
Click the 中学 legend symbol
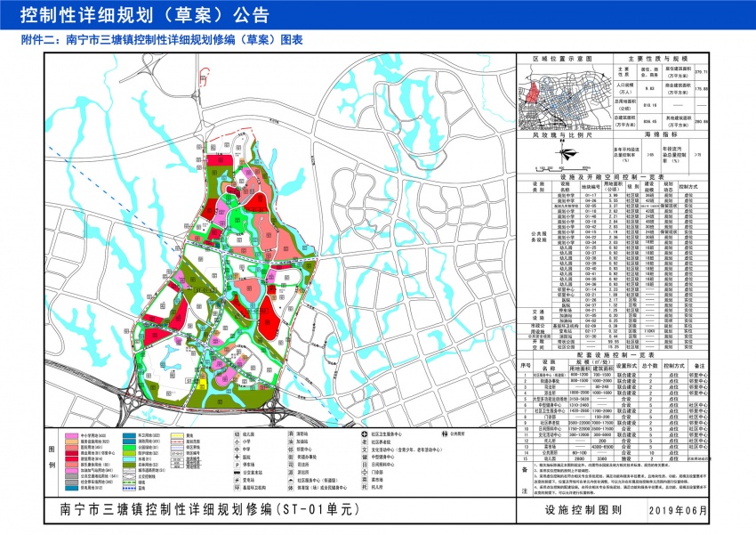(x=237, y=450)
